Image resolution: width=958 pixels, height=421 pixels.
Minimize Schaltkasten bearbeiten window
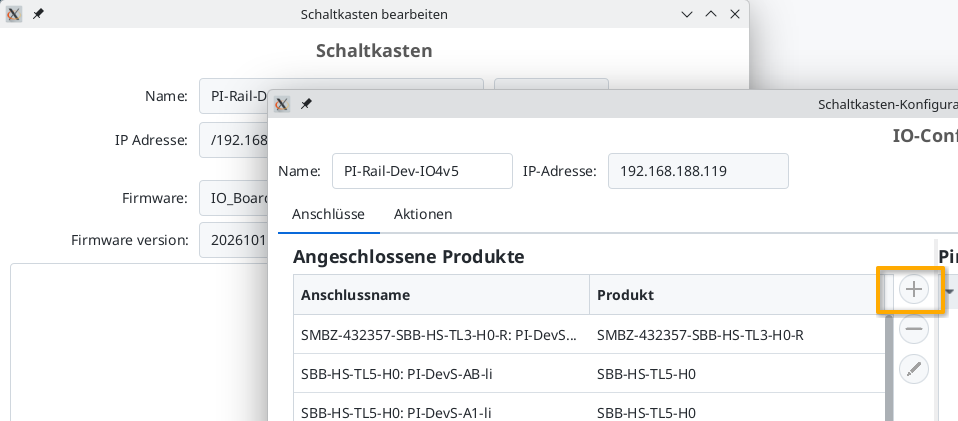[687, 13]
